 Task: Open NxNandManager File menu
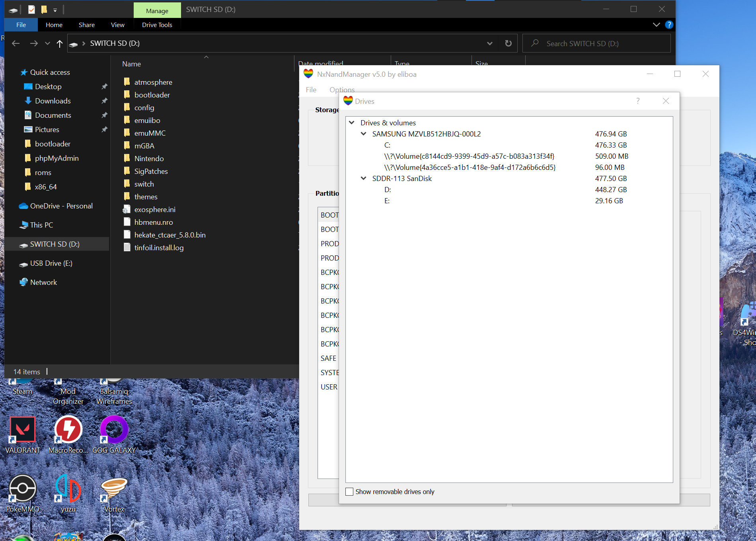pos(311,90)
